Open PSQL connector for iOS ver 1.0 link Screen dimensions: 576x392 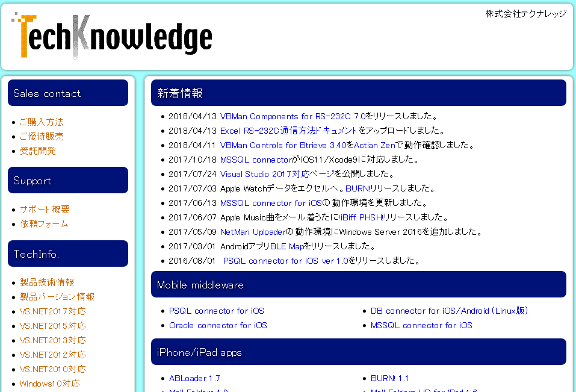pyautogui.click(x=285, y=261)
